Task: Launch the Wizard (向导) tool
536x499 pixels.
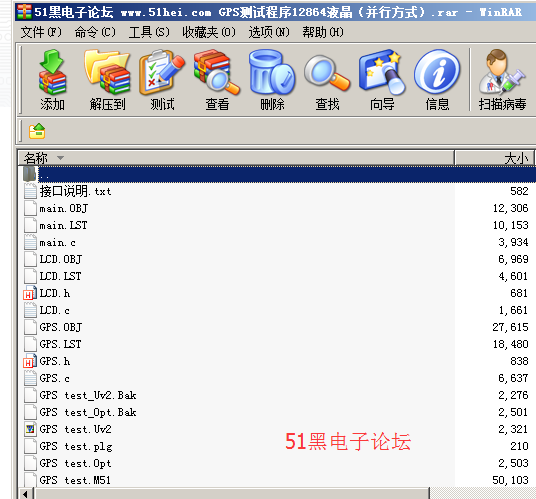Action: point(382,80)
